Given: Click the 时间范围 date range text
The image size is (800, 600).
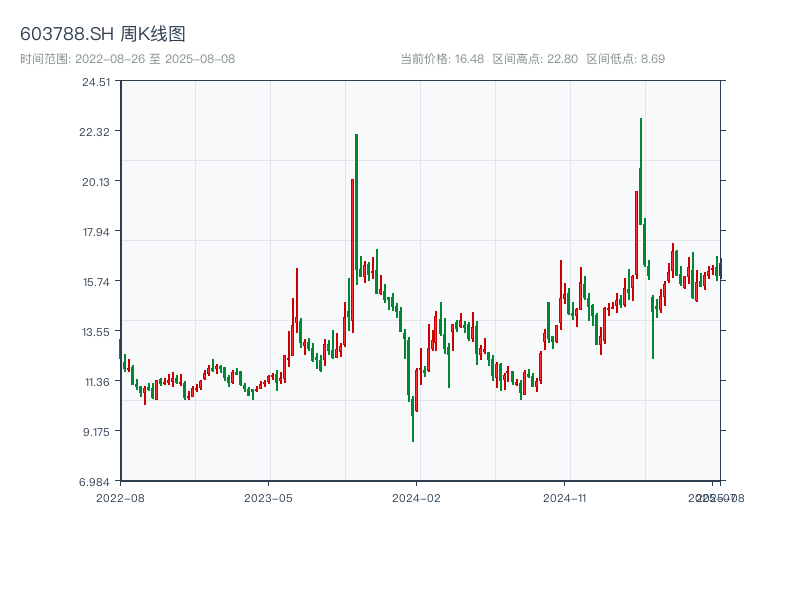Looking at the screenshot, I should click(127, 59).
